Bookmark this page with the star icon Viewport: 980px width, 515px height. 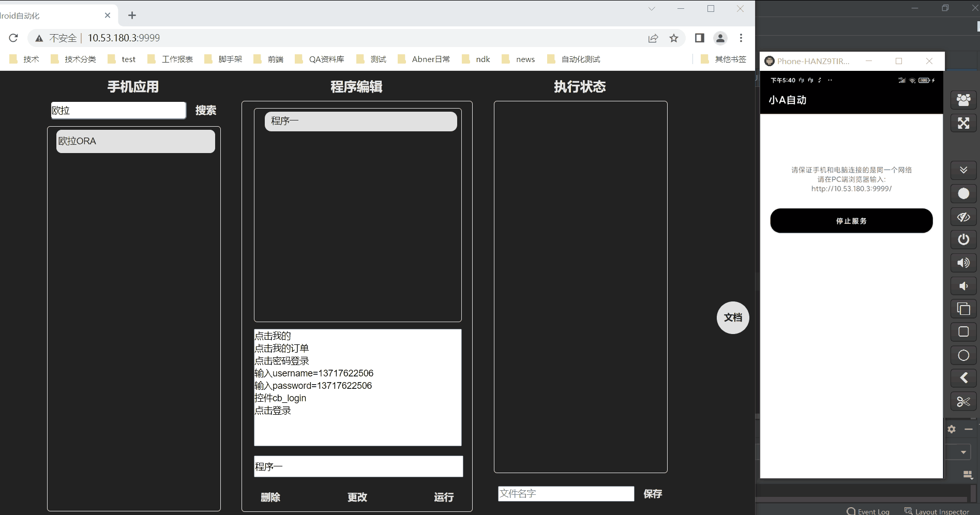674,38
